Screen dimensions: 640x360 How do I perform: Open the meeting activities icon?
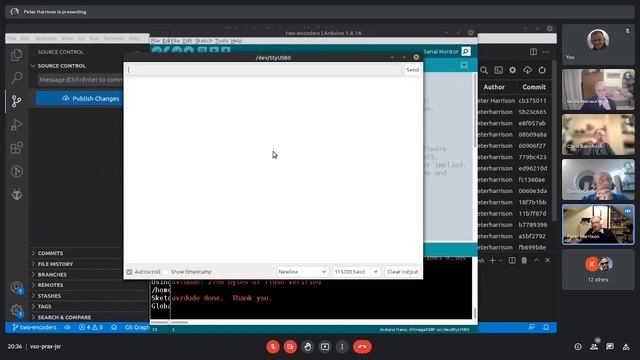point(626,347)
